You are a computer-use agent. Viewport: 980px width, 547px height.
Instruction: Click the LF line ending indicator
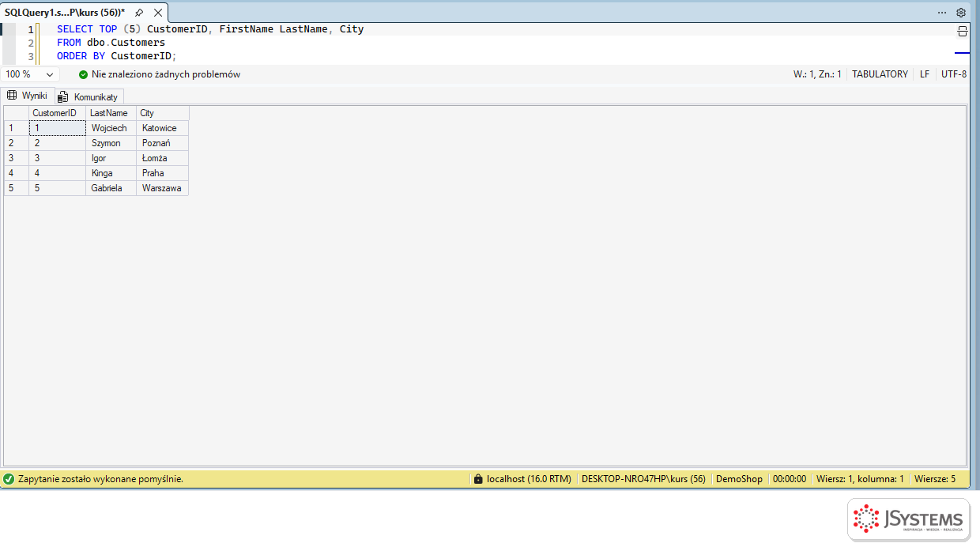[925, 74]
